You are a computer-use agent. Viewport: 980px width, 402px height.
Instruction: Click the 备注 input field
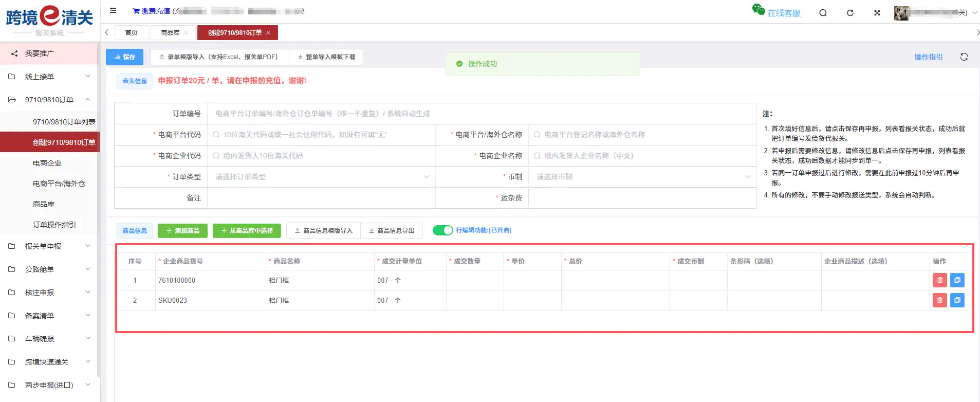click(321, 198)
